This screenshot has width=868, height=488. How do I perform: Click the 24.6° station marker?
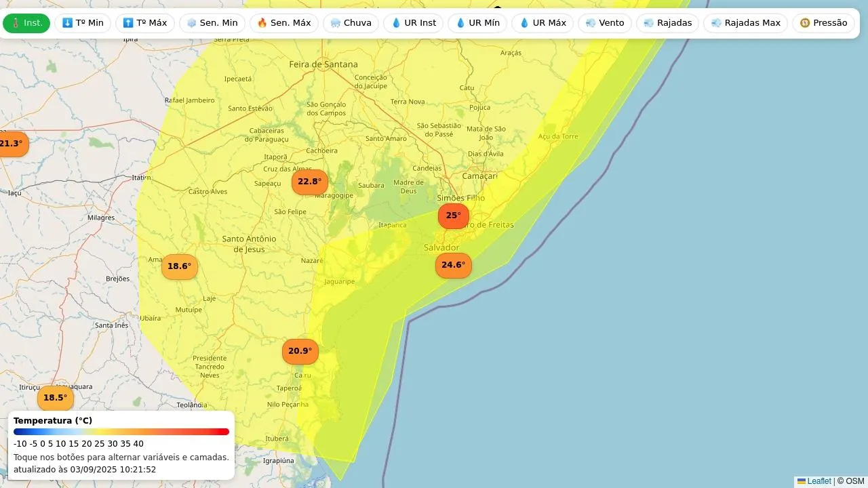pos(453,265)
